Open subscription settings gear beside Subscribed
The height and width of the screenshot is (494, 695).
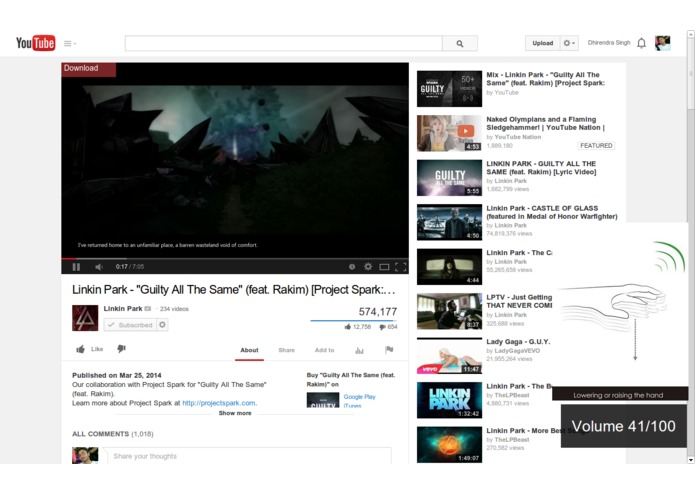(x=162, y=325)
